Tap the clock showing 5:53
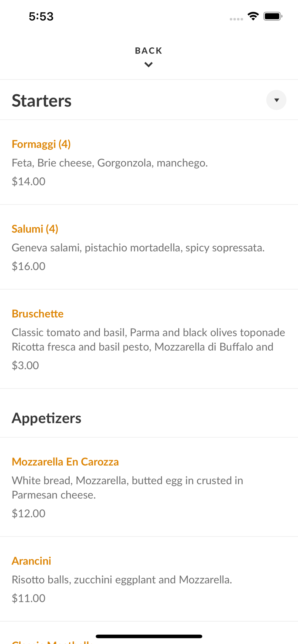 click(41, 16)
